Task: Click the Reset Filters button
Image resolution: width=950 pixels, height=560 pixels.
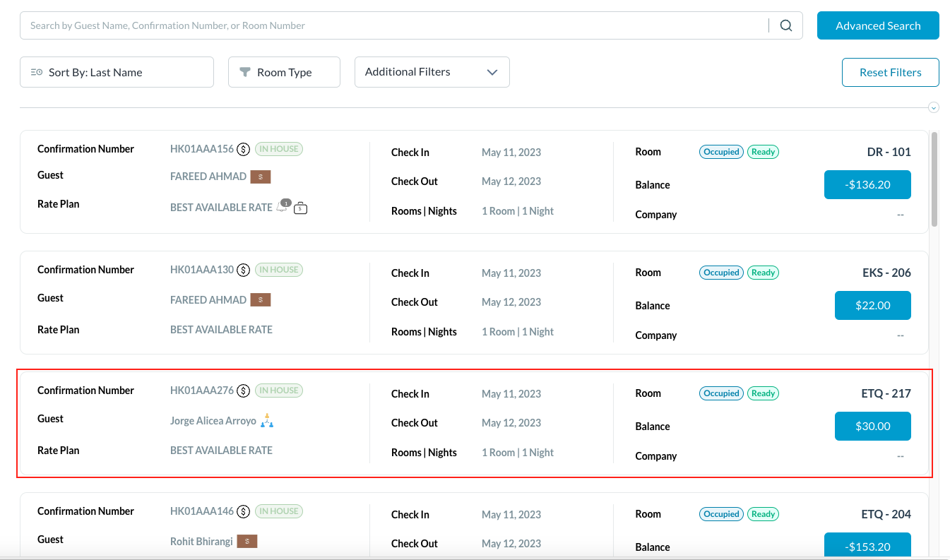Action: coord(890,72)
